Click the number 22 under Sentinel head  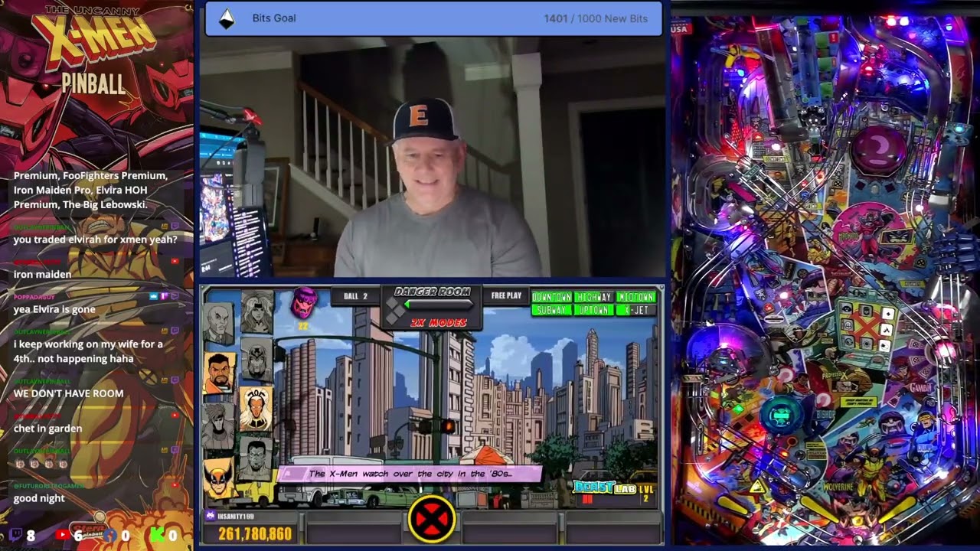302,326
